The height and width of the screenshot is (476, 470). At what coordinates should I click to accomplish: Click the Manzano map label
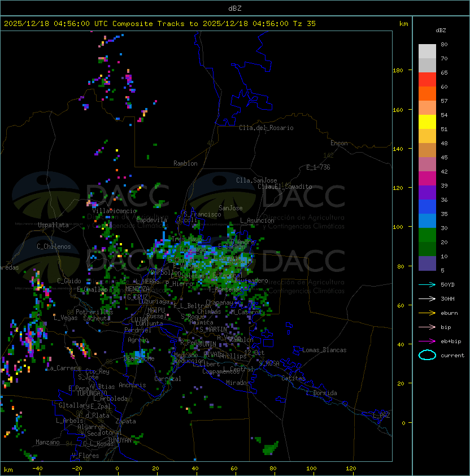[47, 442]
